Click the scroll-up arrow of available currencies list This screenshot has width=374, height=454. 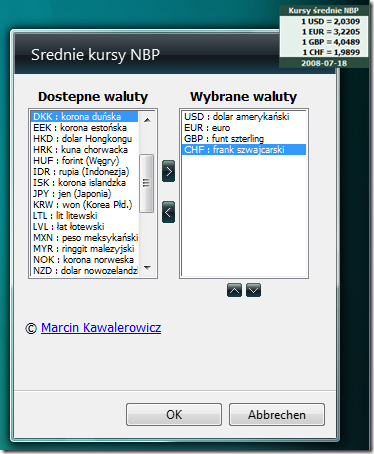147,120
